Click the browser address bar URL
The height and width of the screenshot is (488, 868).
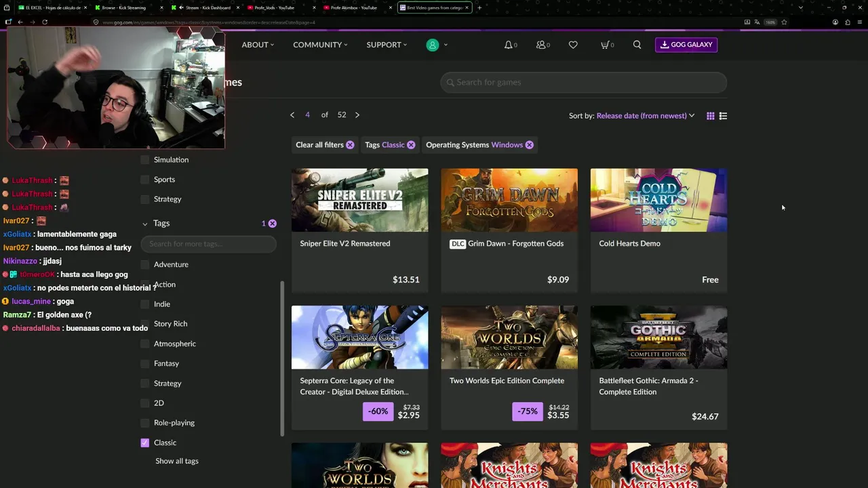209,22
